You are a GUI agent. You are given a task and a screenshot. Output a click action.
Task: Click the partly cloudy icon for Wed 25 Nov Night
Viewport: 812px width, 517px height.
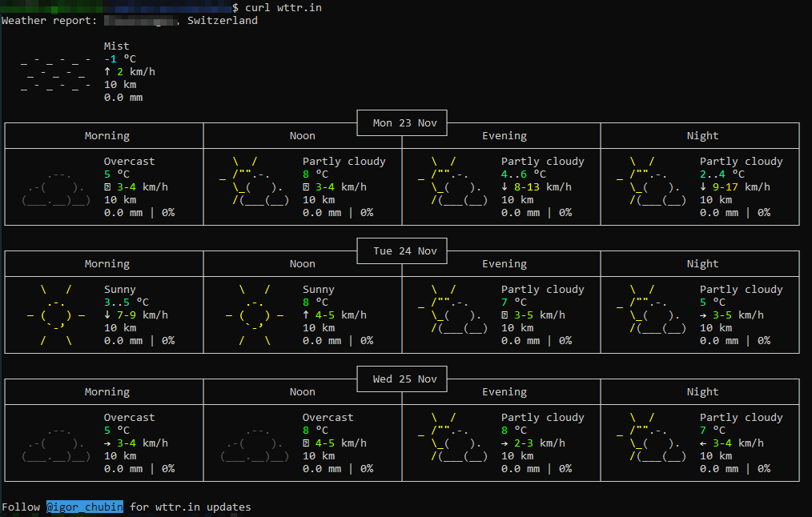[x=652, y=437]
